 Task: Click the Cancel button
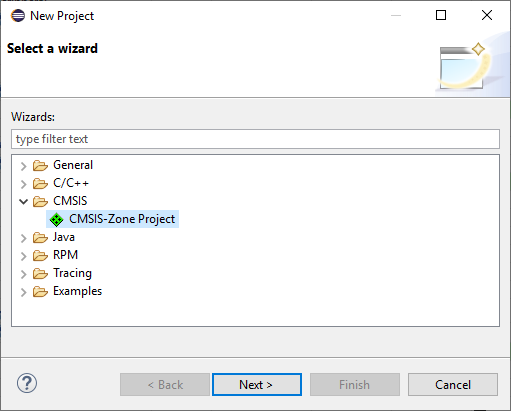point(453,384)
